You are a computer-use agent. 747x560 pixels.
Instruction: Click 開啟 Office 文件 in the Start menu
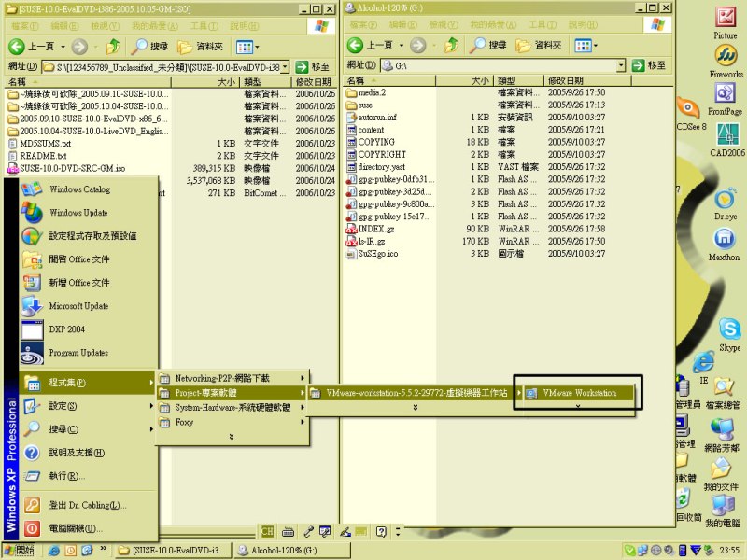[89, 259]
